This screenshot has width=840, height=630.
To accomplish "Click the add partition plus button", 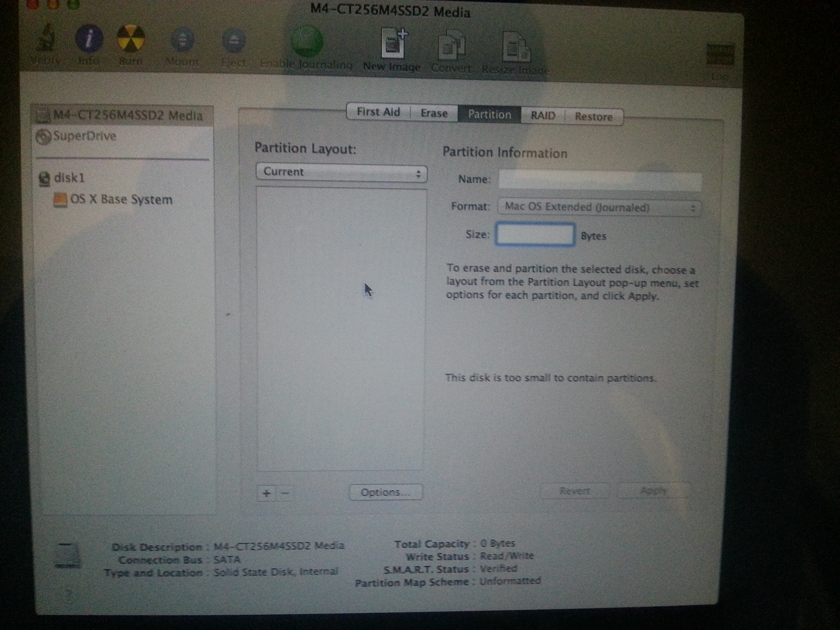I will coord(267,493).
